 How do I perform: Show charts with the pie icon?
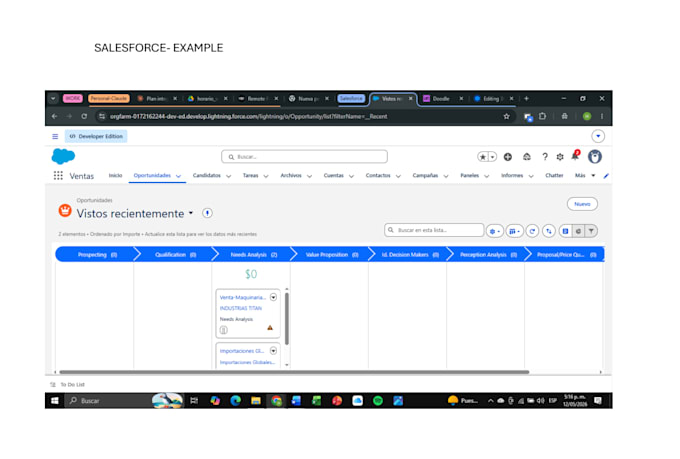tap(578, 231)
